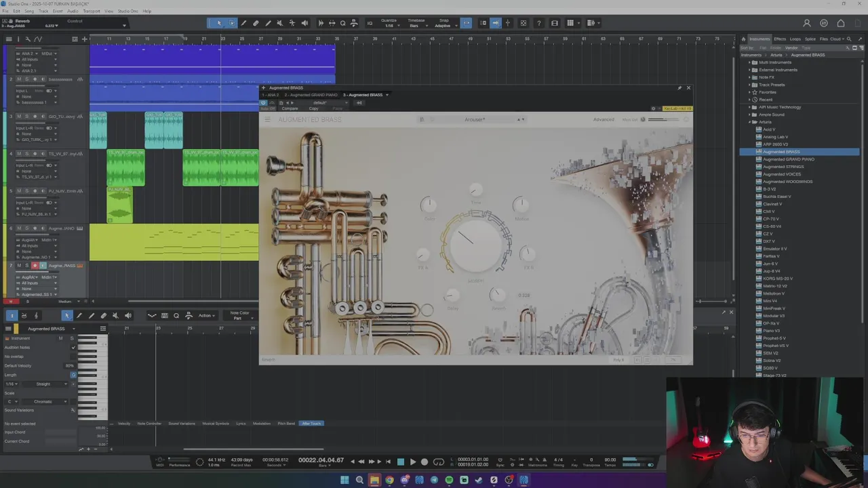Switch to the Loops browser tab
Screen dimensions: 868x488
(x=795, y=39)
